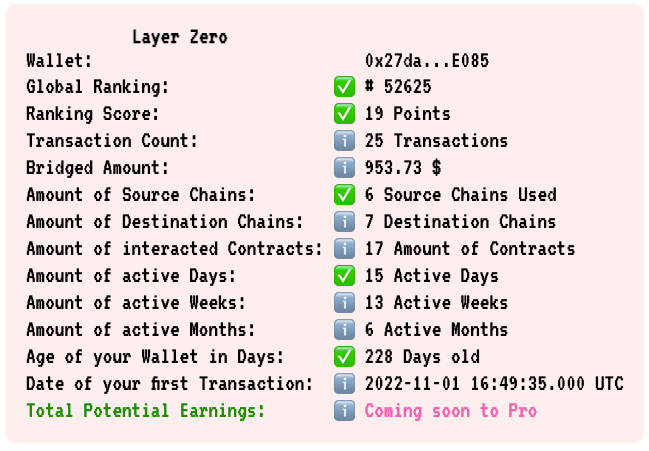Click the green checkmark beside Ranking Score
The image size is (649, 451).
pos(344,114)
